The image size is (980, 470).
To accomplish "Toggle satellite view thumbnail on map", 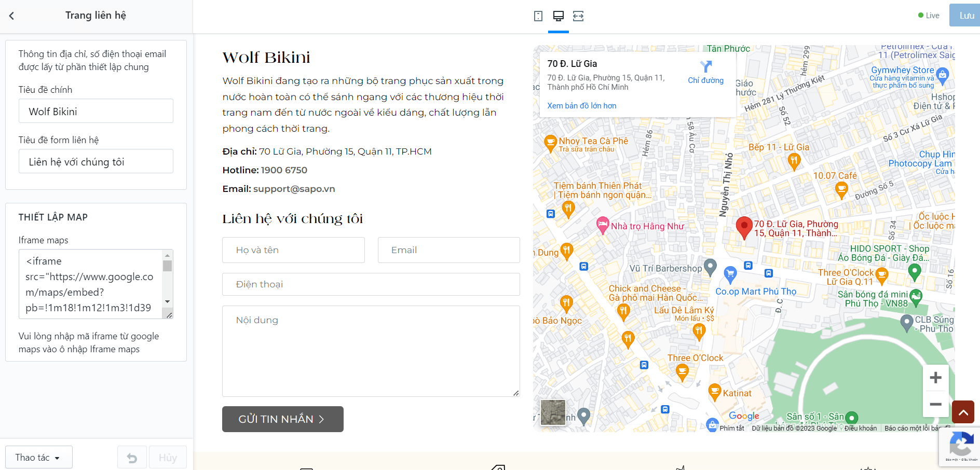I will click(x=553, y=412).
